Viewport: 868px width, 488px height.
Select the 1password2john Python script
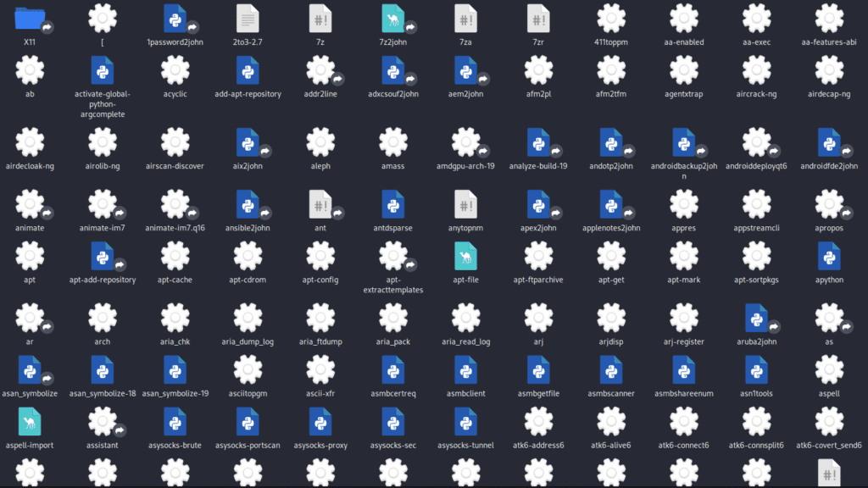175,18
